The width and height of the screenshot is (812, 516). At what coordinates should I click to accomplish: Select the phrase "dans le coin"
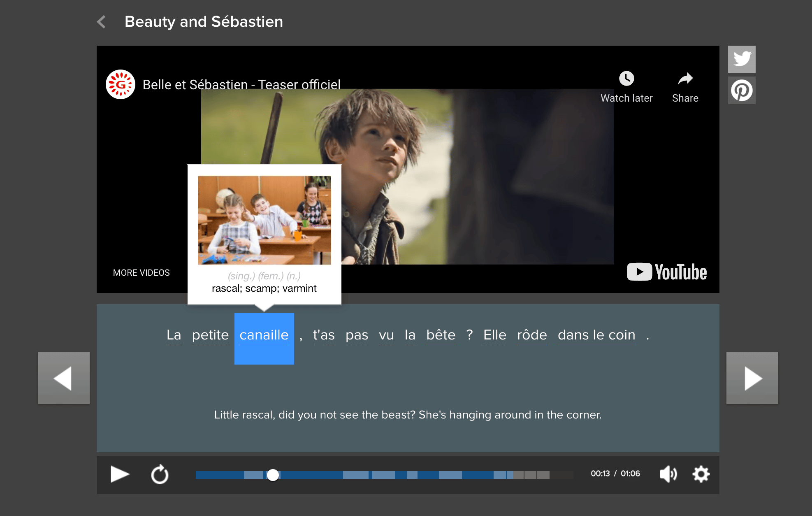click(596, 335)
